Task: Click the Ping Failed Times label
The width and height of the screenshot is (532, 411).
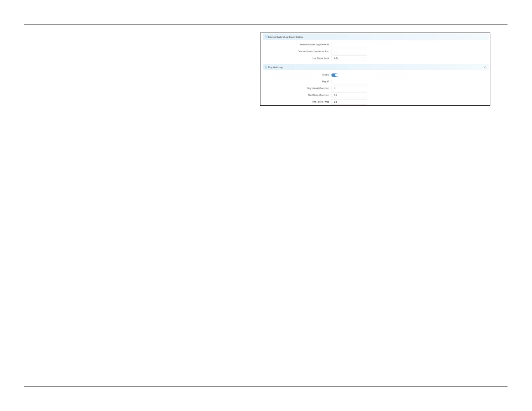Action: click(321, 102)
